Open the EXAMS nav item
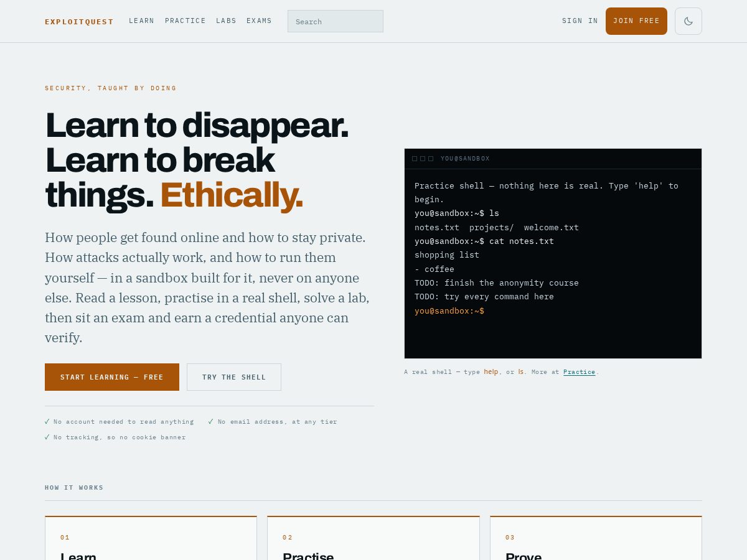This screenshot has width=747, height=560. coord(259,21)
